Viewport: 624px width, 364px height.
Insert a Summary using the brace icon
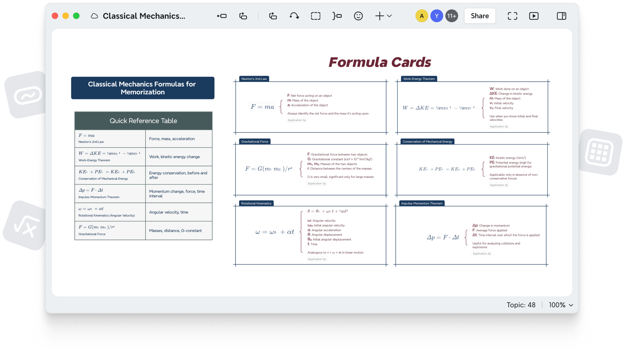(337, 16)
